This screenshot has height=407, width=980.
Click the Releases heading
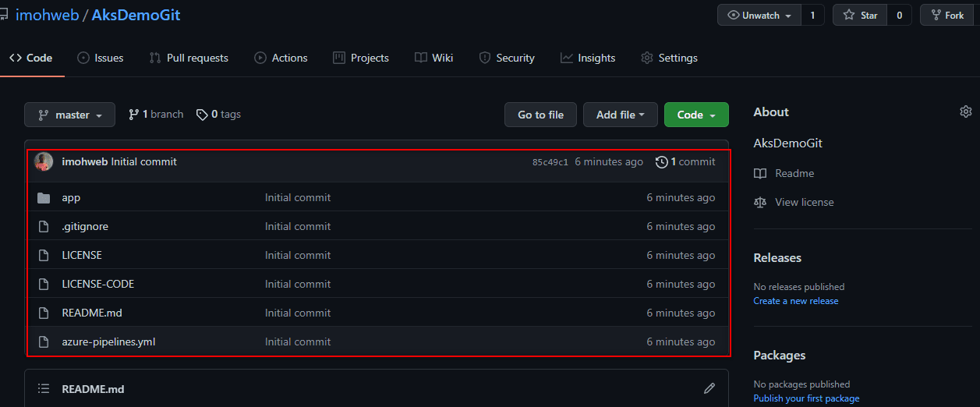777,257
